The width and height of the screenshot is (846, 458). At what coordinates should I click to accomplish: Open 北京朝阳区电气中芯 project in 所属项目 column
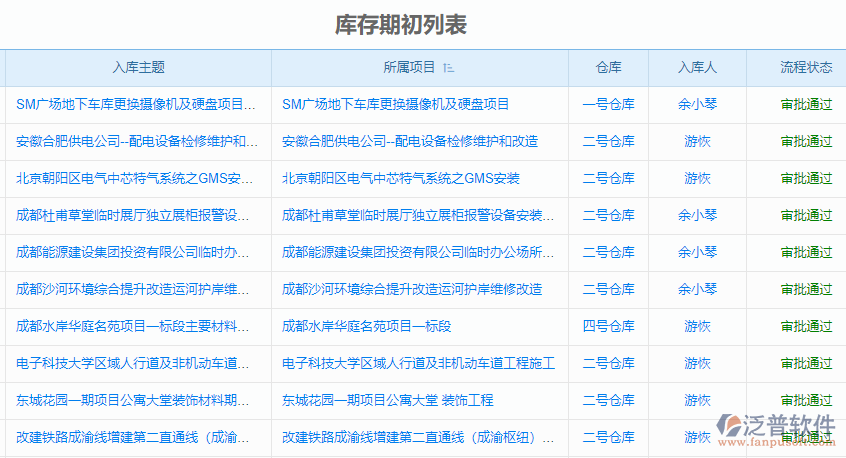point(401,178)
